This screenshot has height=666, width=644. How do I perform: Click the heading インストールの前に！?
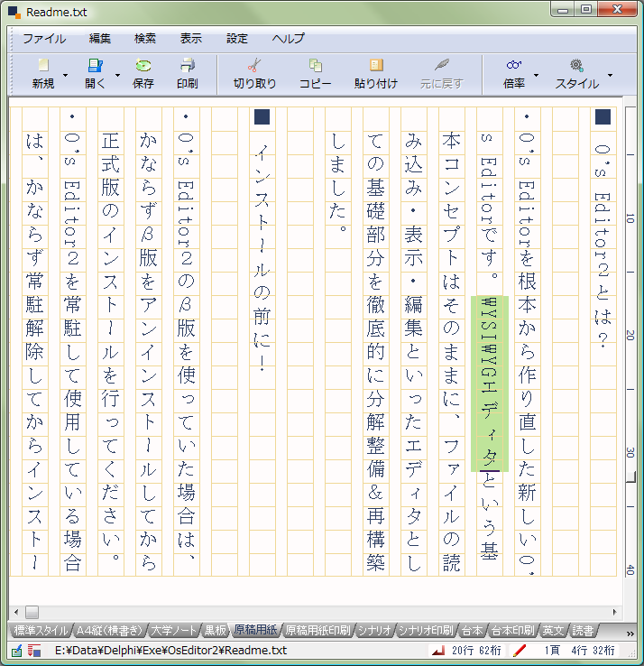[x=262, y=258]
